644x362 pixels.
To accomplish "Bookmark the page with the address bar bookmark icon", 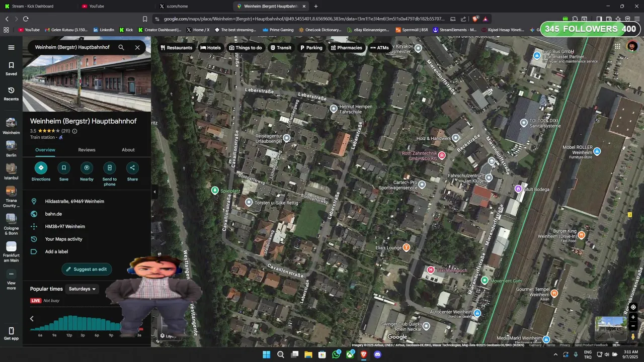I will coord(145,19).
